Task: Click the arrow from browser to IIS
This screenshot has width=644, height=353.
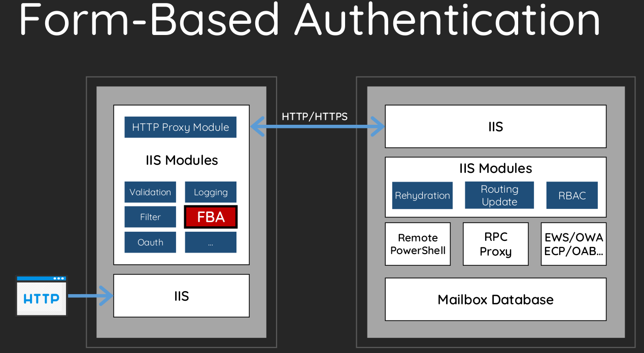Action: 90,296
